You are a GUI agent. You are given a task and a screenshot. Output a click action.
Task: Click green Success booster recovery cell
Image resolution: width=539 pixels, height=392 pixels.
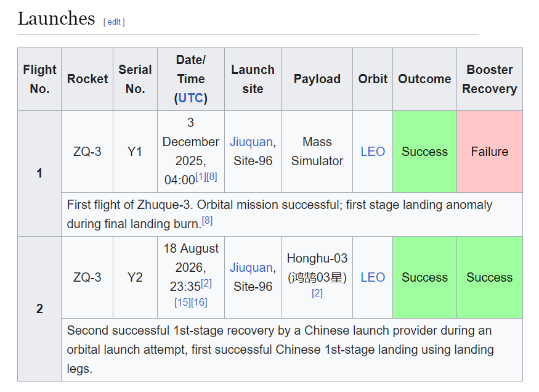[x=490, y=277]
